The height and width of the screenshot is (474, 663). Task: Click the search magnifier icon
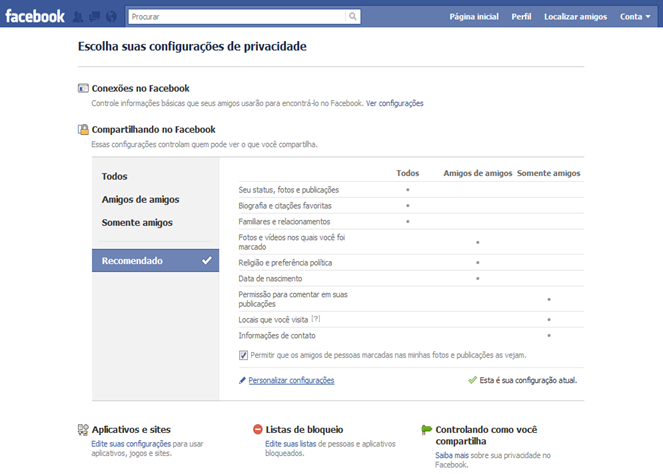click(353, 16)
